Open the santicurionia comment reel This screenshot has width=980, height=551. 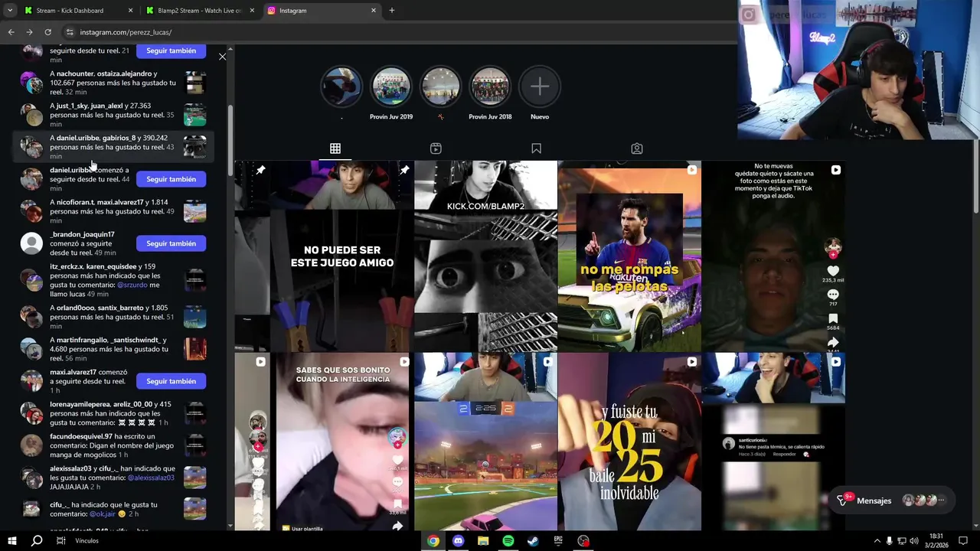pyautogui.click(x=773, y=442)
